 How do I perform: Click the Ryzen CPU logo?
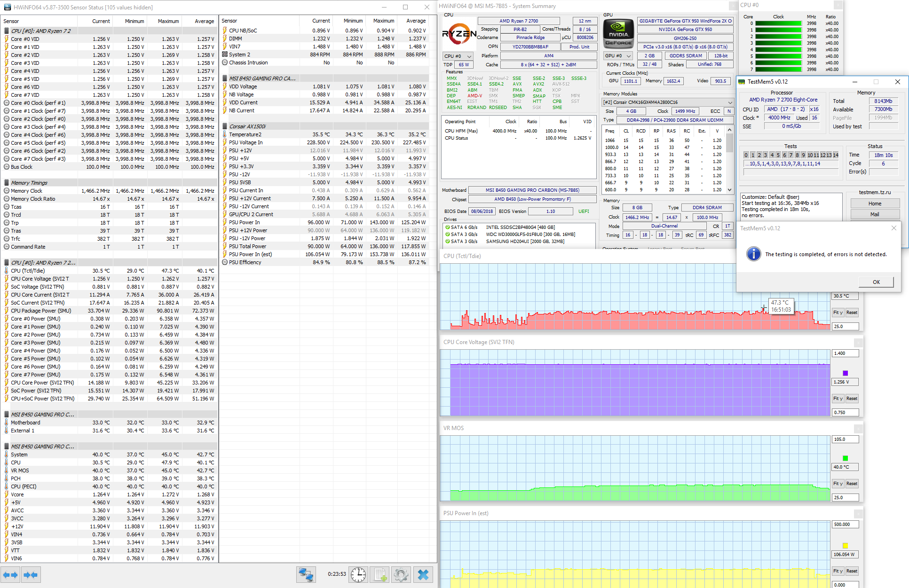459,34
